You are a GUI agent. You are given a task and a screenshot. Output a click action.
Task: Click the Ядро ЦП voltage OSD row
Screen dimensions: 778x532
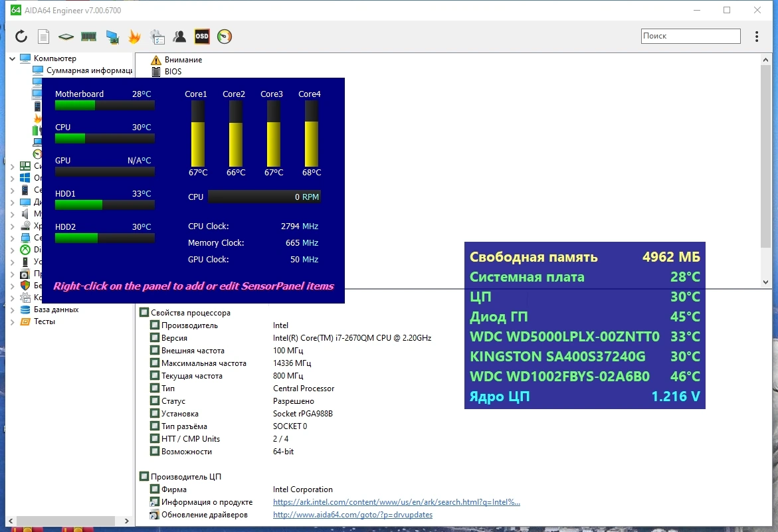585,396
